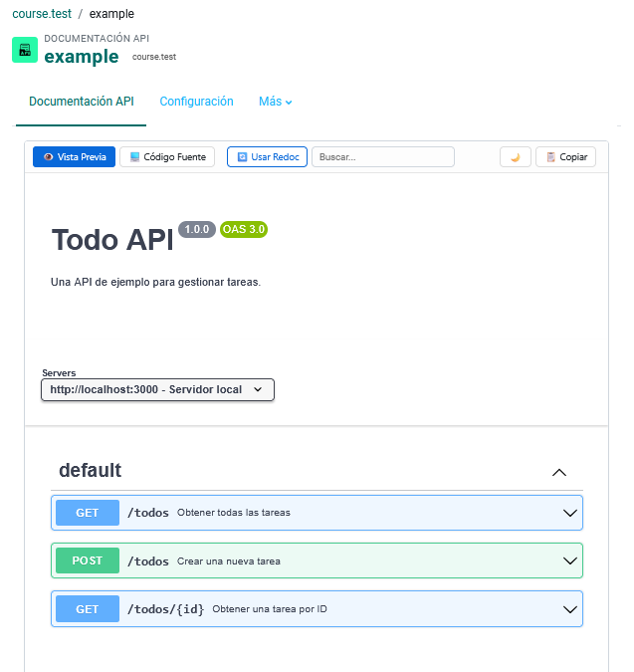Click the OAS 3.0 badge
Image resolution: width=634 pixels, height=672 pixels.
coord(244,229)
